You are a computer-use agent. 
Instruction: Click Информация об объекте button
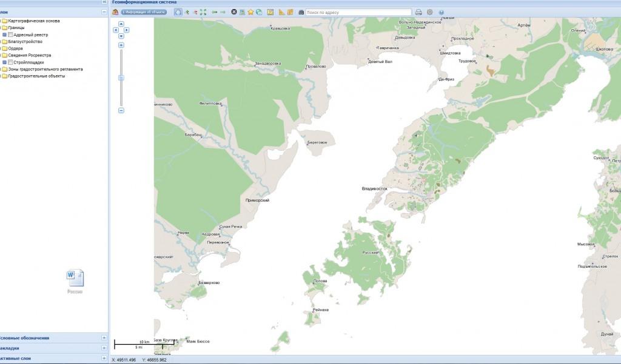click(143, 12)
